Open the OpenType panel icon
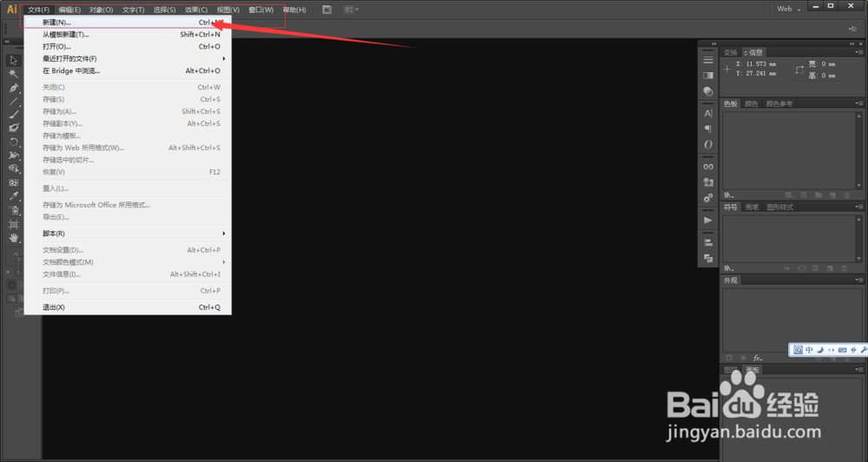 708,144
